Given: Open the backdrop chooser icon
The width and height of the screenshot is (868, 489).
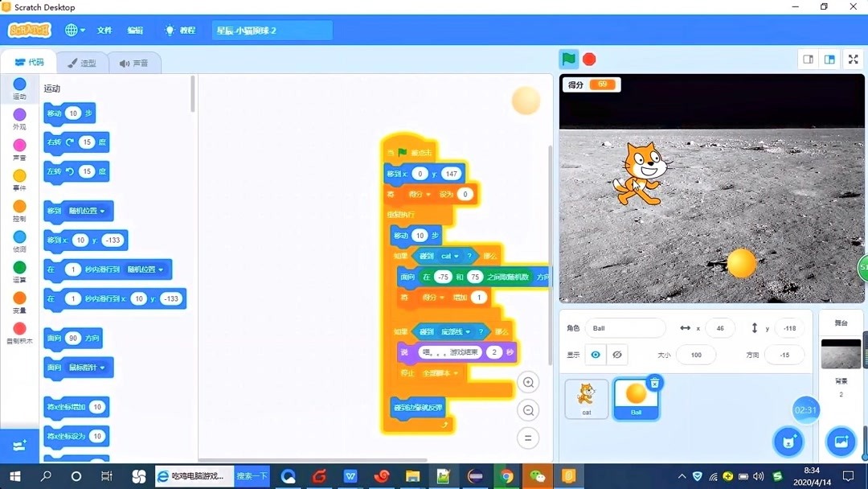Looking at the screenshot, I should (841, 442).
